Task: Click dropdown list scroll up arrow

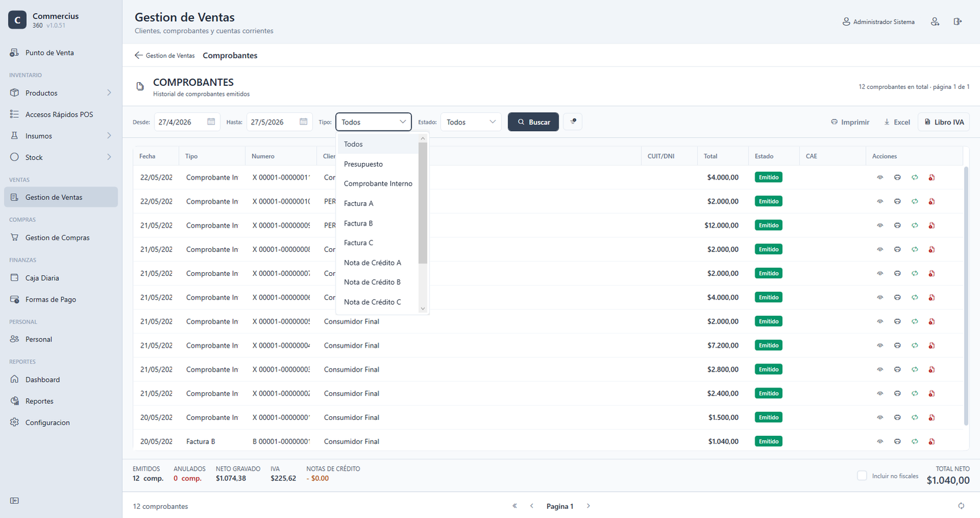Action: pyautogui.click(x=423, y=139)
